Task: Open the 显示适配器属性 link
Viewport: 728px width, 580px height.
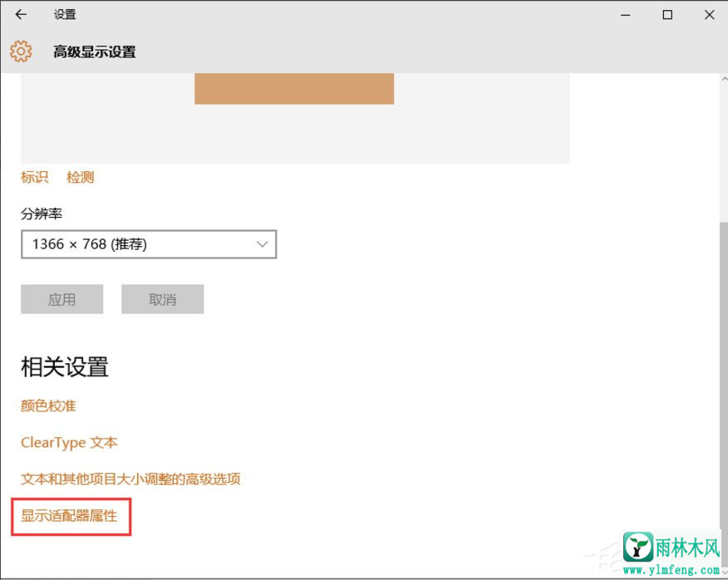Action: click(x=69, y=515)
